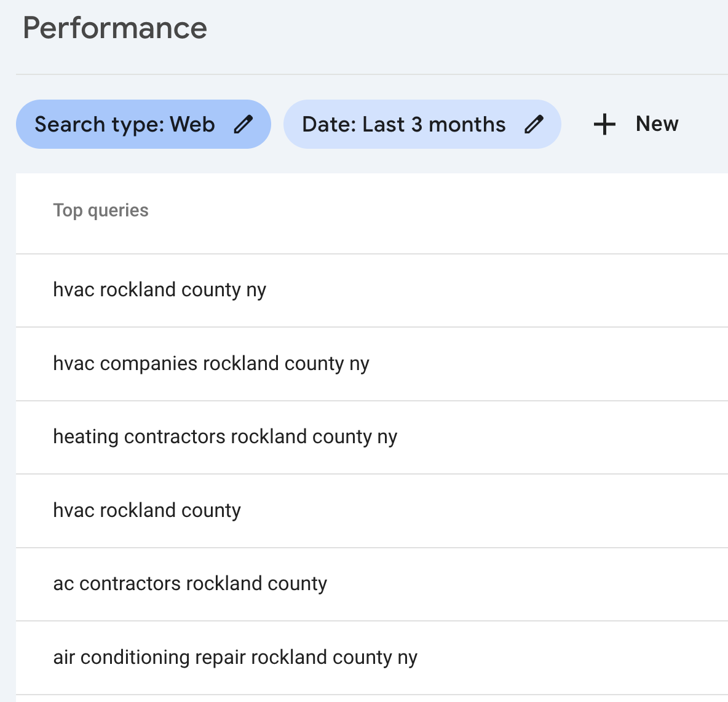Choose 'heating contractors rockland county ny' query
Image resolution: width=728 pixels, height=702 pixels.
(225, 436)
